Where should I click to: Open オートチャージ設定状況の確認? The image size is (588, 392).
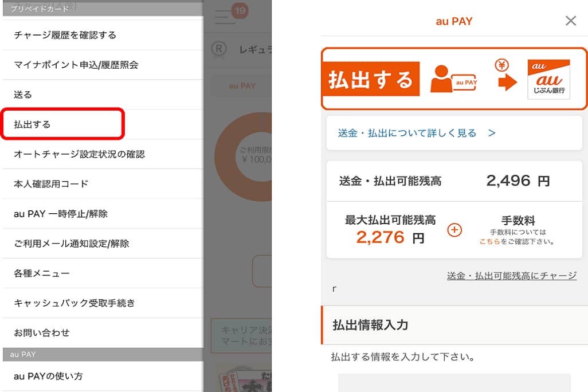click(103, 154)
